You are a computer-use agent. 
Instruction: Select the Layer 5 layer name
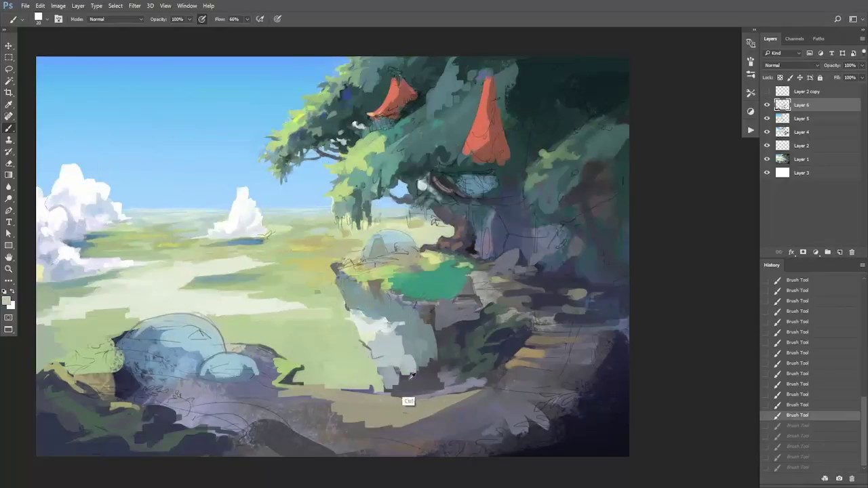[802, 119]
